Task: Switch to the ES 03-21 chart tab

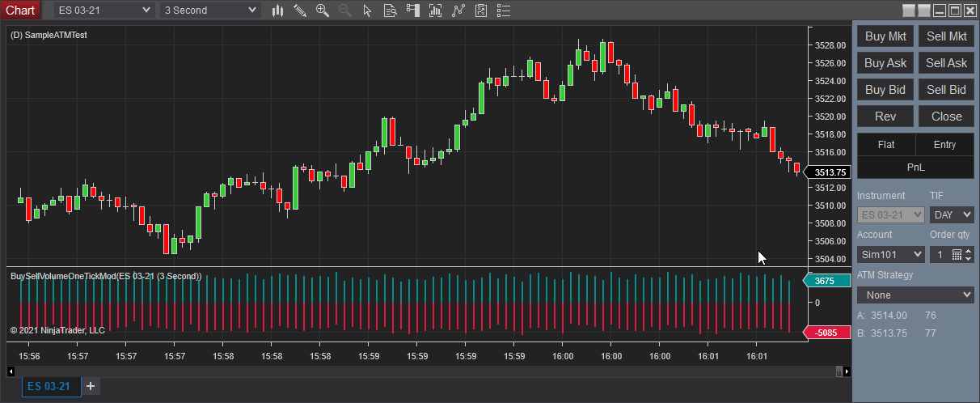Action: (52, 387)
